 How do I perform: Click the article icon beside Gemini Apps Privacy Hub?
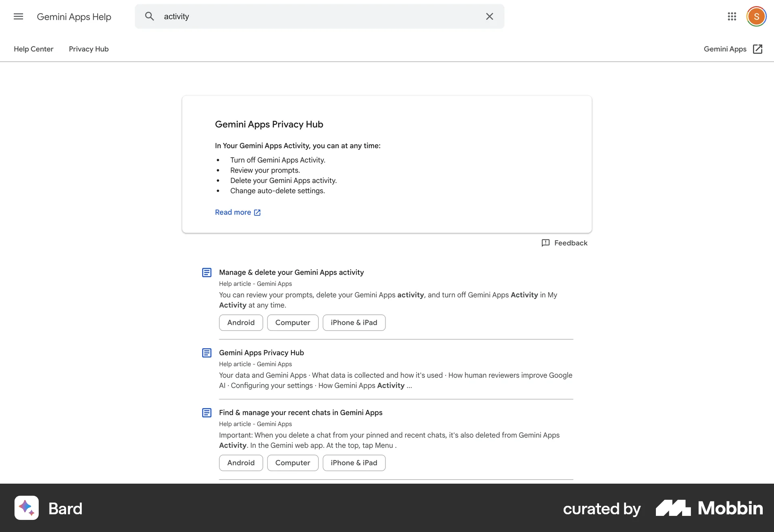(206, 352)
